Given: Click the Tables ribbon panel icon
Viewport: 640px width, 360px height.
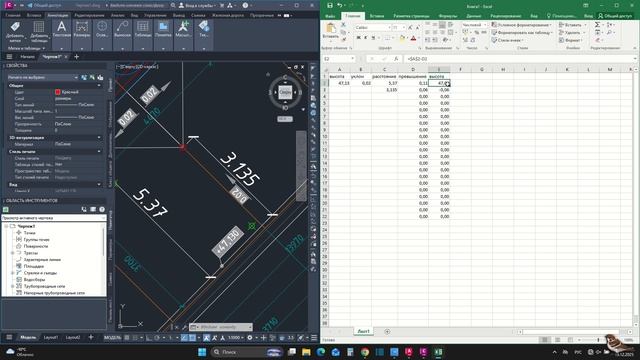Looking at the screenshot, I should 143,27.
